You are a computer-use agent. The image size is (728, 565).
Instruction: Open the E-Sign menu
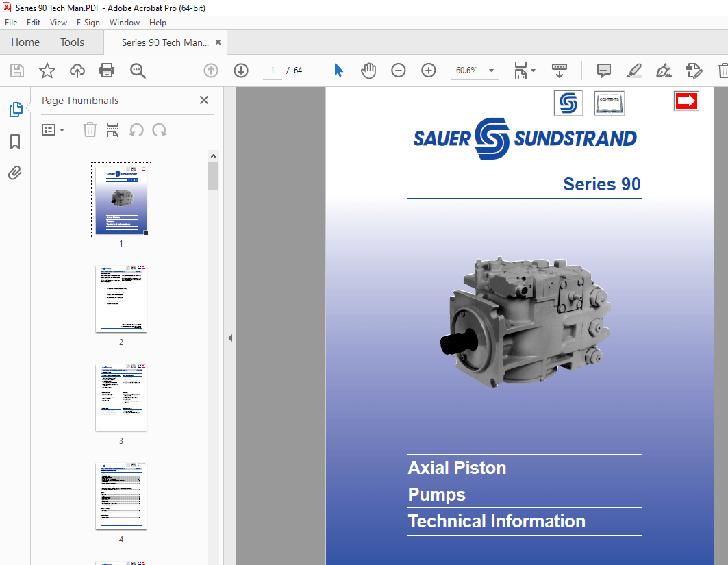pyautogui.click(x=88, y=23)
